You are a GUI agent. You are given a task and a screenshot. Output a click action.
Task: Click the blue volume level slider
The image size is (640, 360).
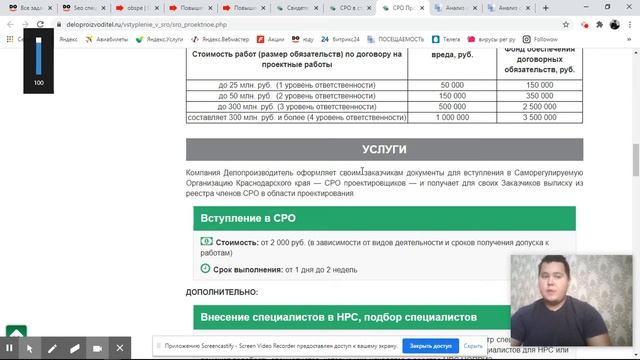tap(38, 57)
